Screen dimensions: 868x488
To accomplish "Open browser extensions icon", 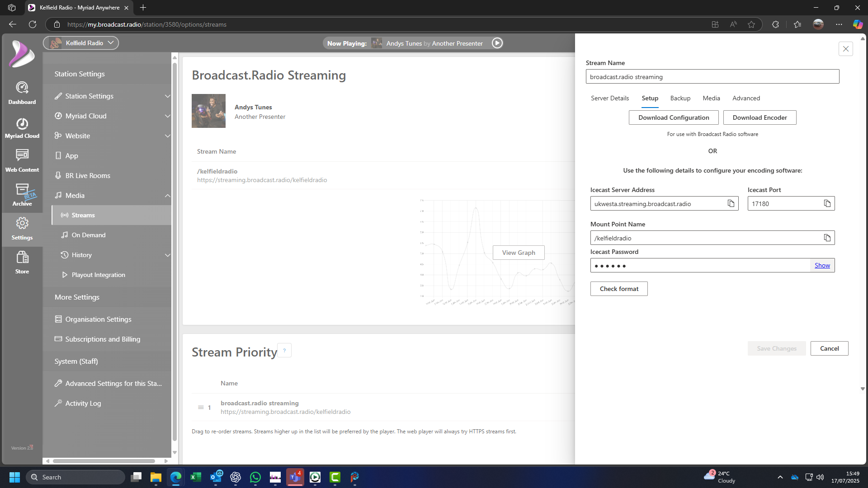I will (775, 24).
